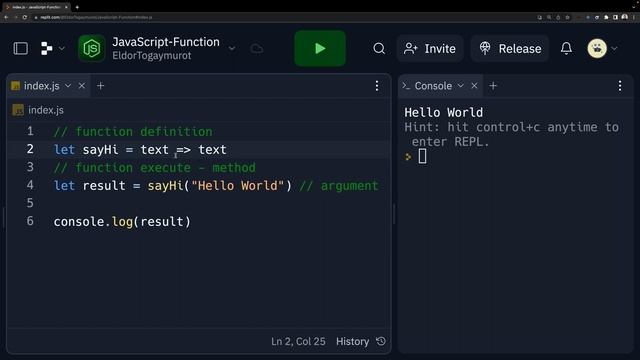Click the Ln 2, Col 25 indicator

pyautogui.click(x=298, y=341)
